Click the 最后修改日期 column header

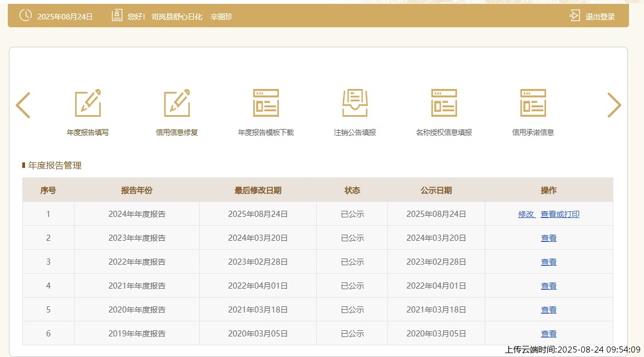[258, 190]
